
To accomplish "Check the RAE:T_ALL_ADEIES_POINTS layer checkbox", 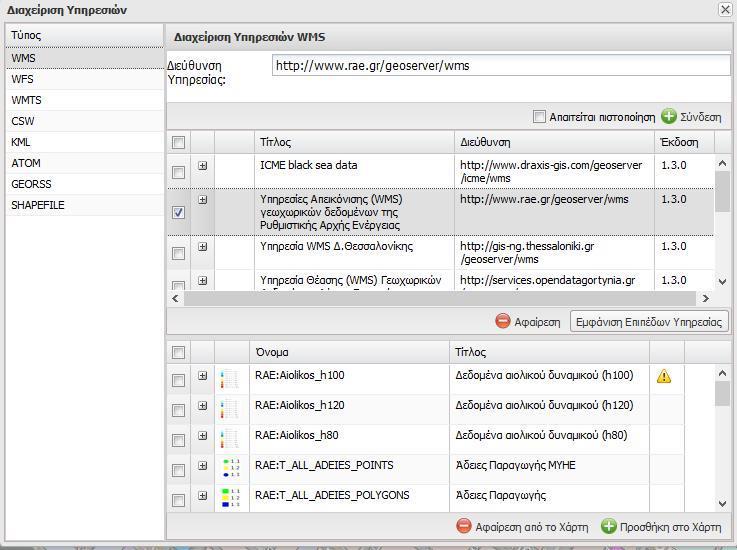I will point(178,471).
